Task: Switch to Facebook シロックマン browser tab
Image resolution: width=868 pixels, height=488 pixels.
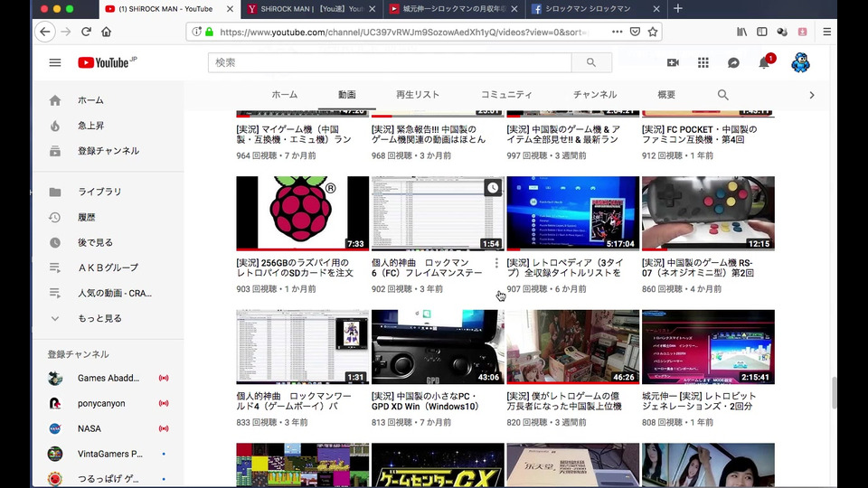Action: pyautogui.click(x=595, y=9)
